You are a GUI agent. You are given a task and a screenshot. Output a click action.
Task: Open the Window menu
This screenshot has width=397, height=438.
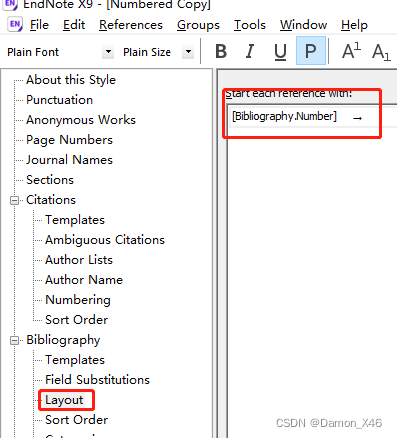tap(303, 25)
